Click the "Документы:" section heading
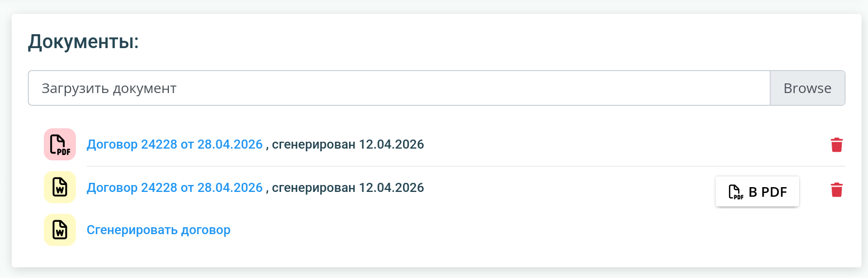The height and width of the screenshot is (278, 868). (x=83, y=42)
